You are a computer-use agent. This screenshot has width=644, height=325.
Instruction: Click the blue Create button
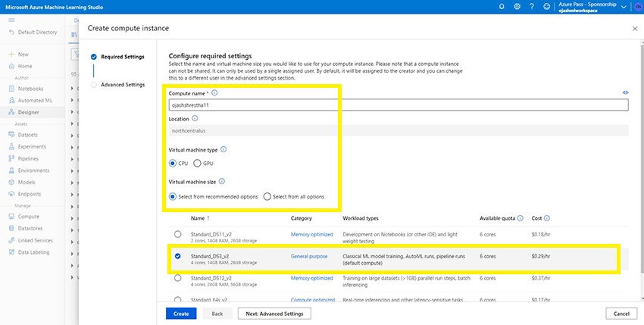[181, 313]
